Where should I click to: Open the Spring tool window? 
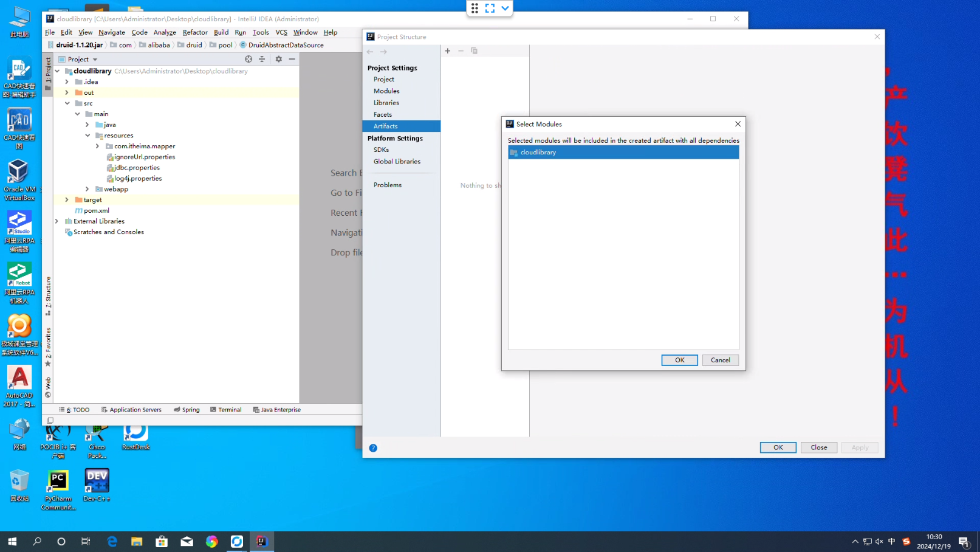click(x=187, y=410)
